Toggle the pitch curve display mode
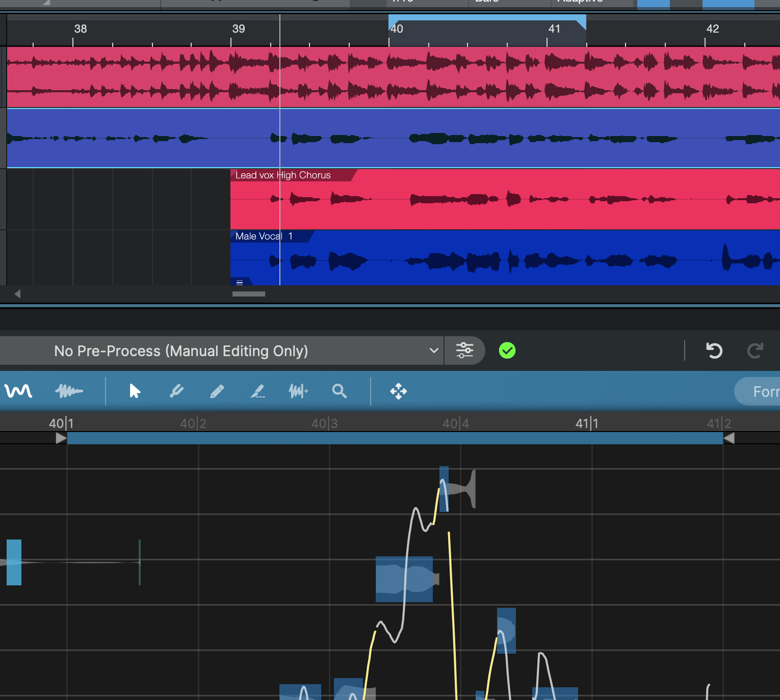Screen dimensions: 780x700 pos(17,391)
